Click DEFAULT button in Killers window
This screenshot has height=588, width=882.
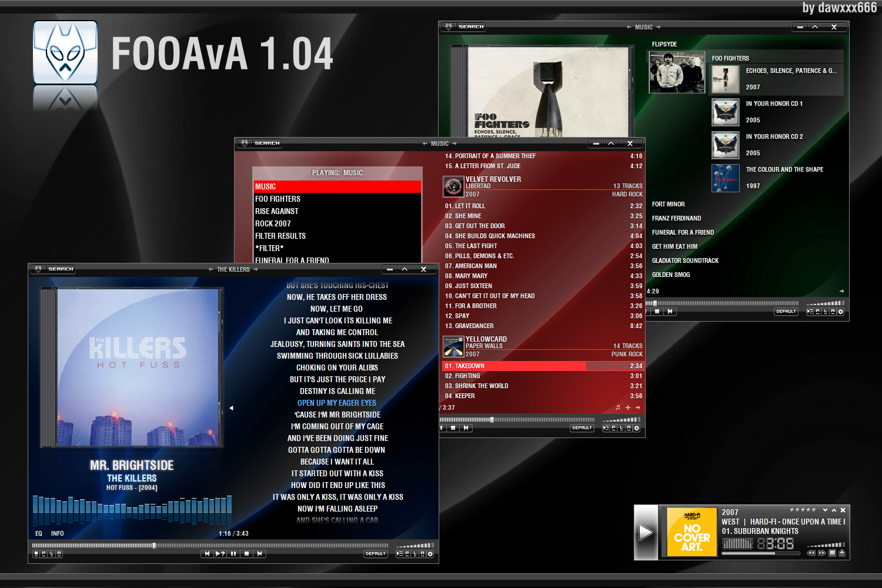click(x=376, y=553)
